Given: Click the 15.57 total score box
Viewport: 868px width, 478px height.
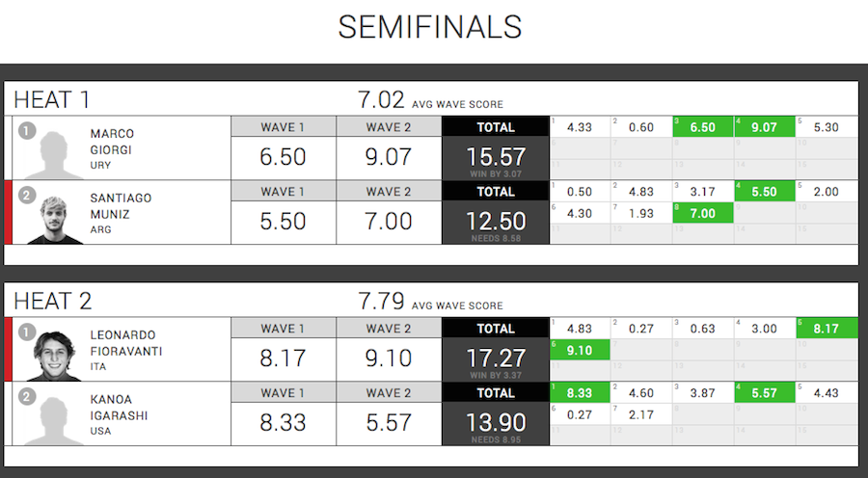Looking at the screenshot, I should (496, 158).
